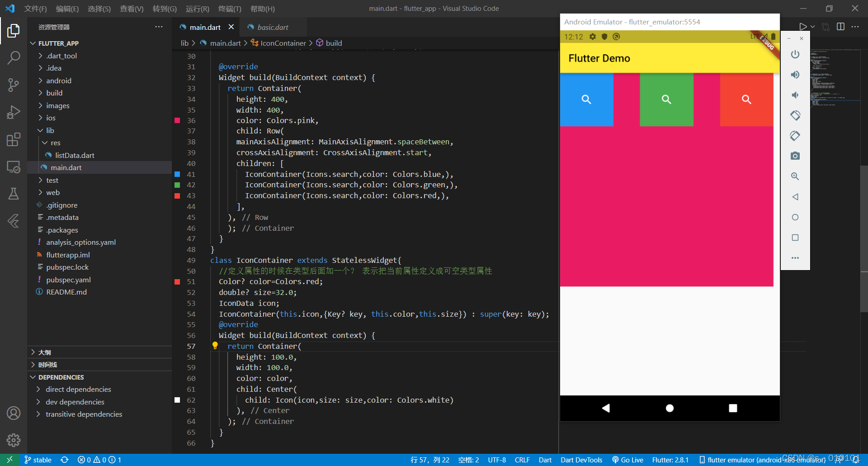Viewport: 868px width, 466px height.
Task: Tap Android home button in navigation bar
Action: [670, 408]
